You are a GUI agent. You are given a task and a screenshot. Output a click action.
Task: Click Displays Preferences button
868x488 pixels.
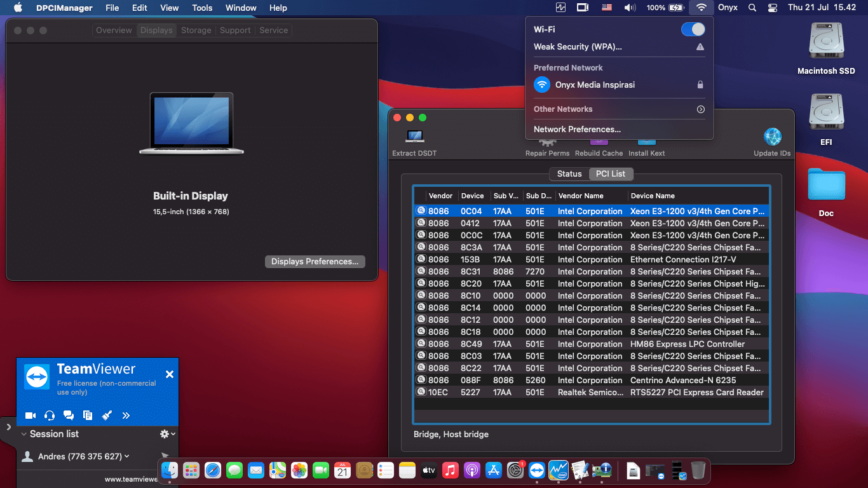tap(315, 262)
